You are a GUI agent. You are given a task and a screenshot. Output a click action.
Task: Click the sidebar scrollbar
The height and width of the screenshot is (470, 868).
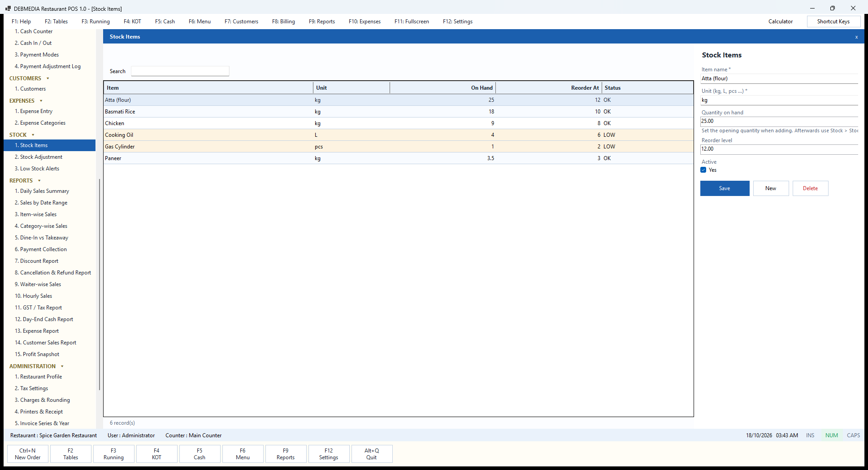(x=99, y=284)
